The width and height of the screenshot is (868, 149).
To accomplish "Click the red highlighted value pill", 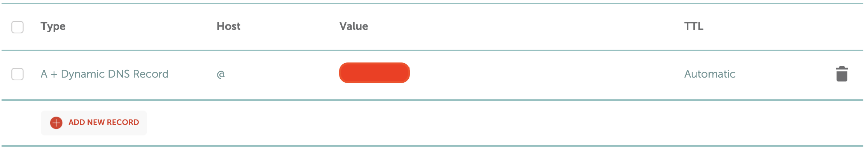I will coord(374,73).
